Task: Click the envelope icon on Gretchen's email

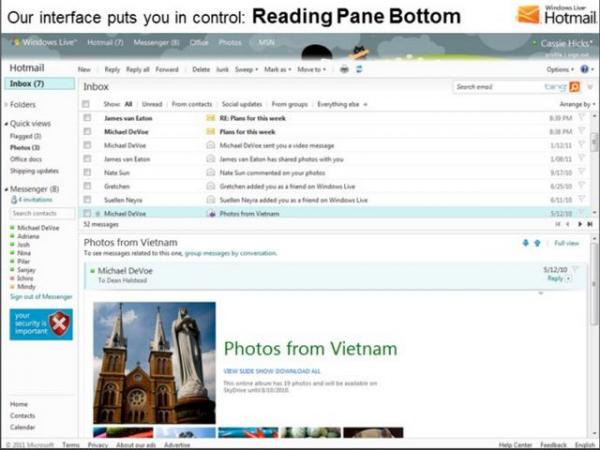Action: click(x=211, y=186)
